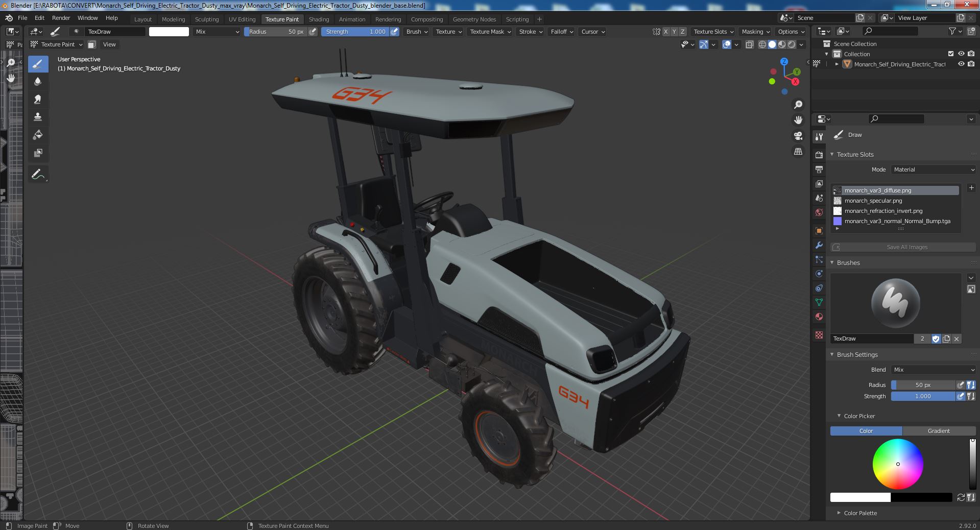Click the viewport pan hand icon
Image resolution: width=980 pixels, height=530 pixels.
(x=798, y=120)
